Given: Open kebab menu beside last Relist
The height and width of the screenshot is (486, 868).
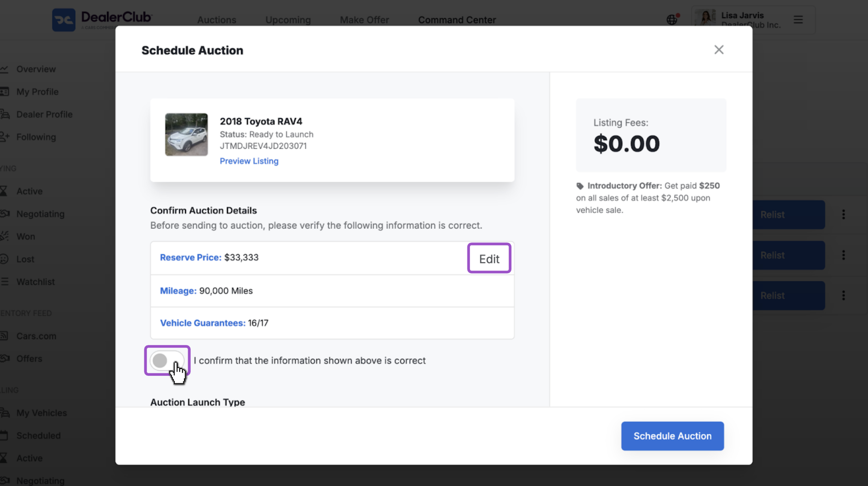Looking at the screenshot, I should click(843, 296).
